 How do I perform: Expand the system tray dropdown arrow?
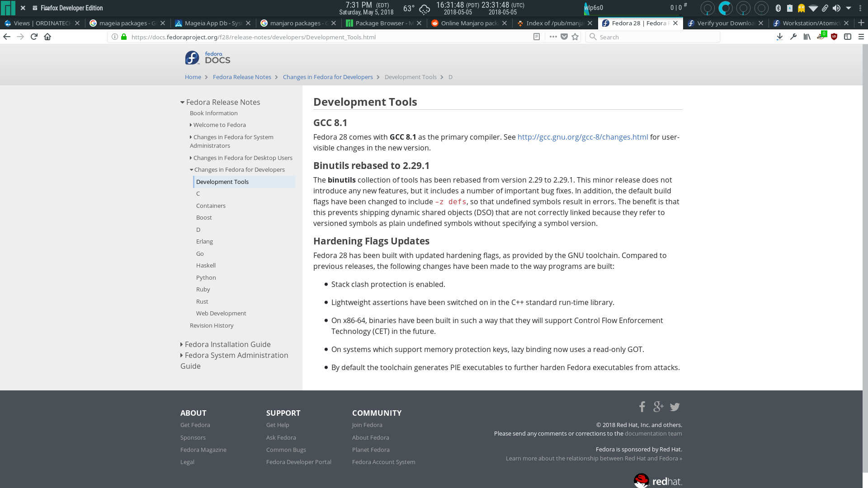coord(849,8)
